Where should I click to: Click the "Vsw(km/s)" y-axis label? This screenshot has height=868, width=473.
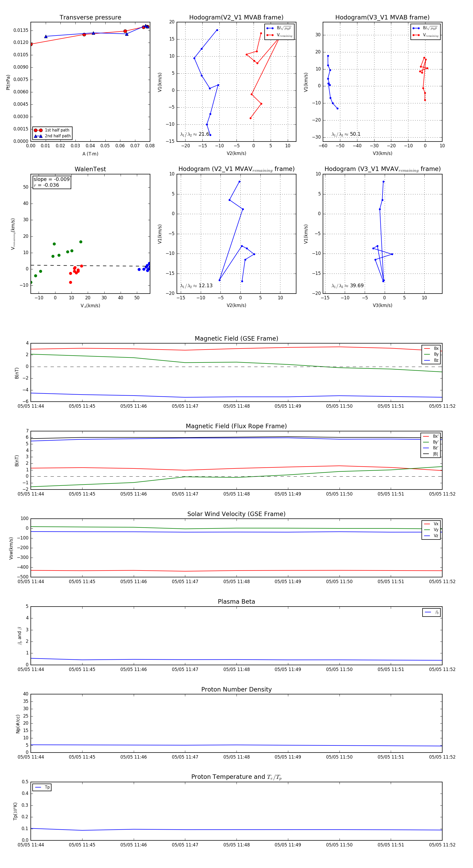[11, 548]
